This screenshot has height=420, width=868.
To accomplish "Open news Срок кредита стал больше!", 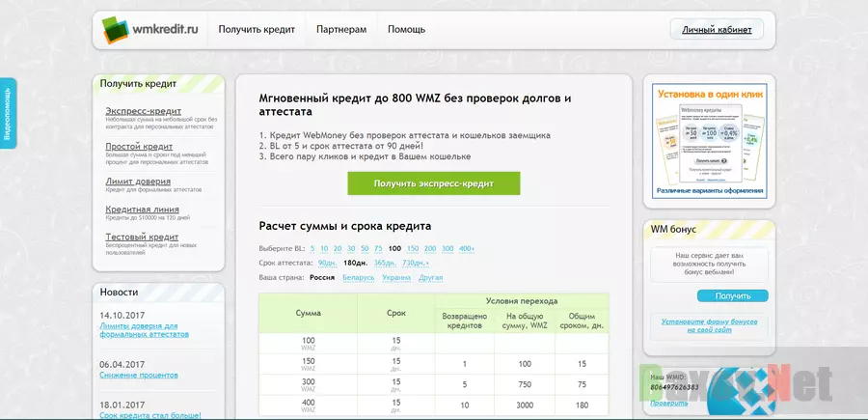I will [150, 415].
